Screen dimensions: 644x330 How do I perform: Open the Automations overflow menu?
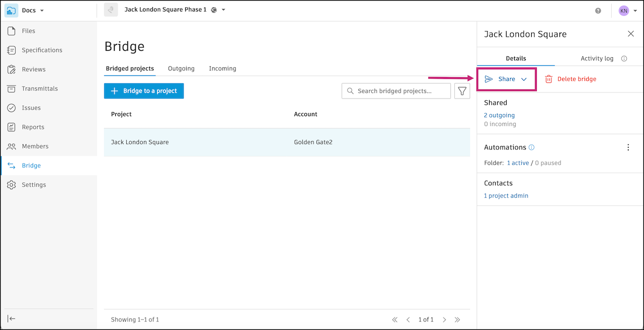[628, 147]
